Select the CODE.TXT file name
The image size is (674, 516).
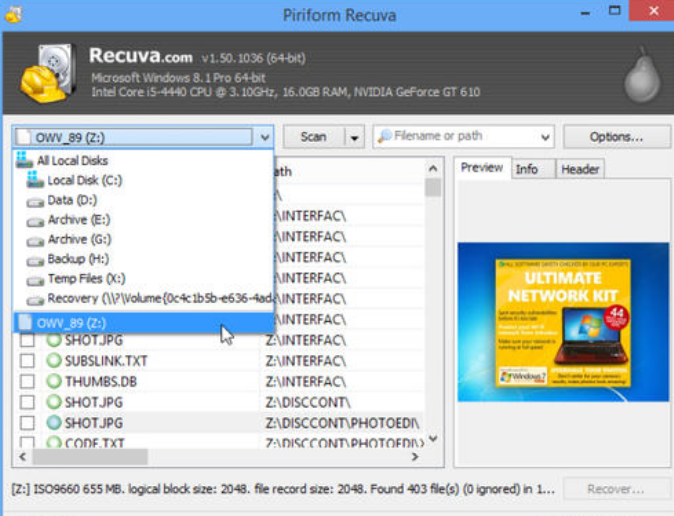point(95,442)
